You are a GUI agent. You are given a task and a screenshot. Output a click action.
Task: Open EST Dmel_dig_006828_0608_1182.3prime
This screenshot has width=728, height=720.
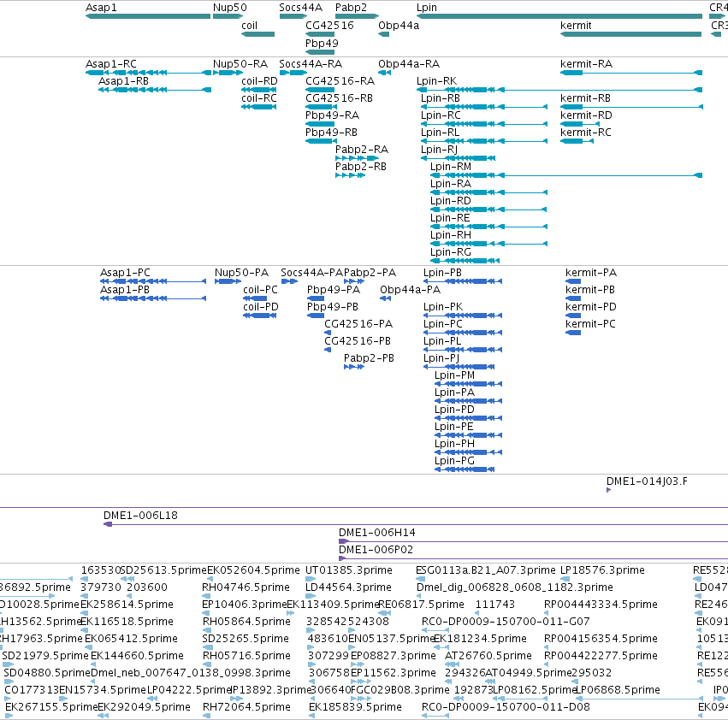click(x=514, y=587)
